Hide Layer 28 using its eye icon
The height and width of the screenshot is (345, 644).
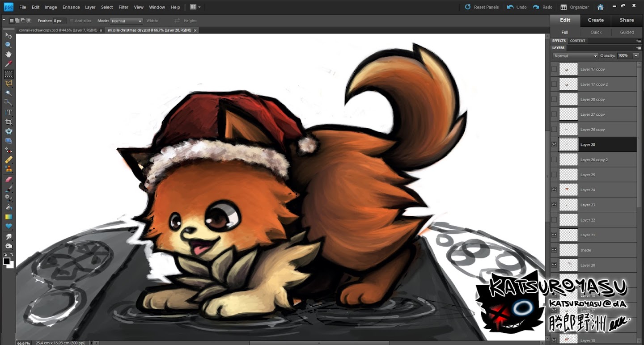click(x=554, y=144)
